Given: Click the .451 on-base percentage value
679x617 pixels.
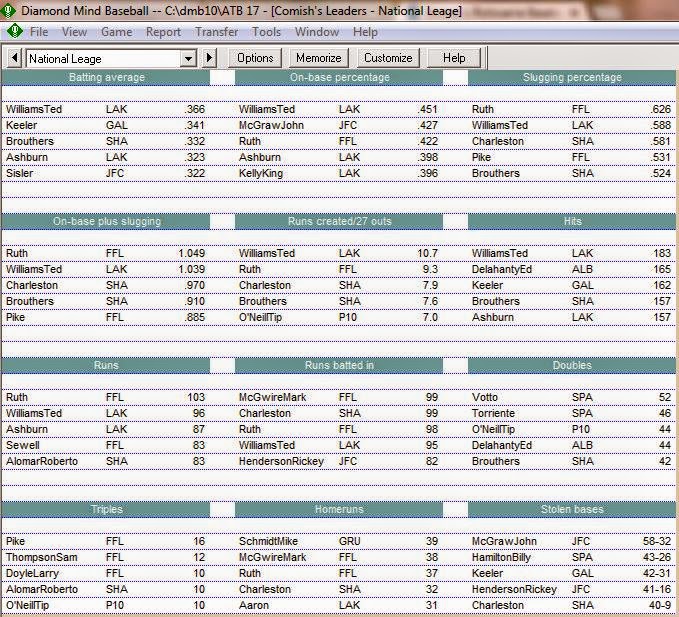Looking at the screenshot, I should (x=427, y=110).
